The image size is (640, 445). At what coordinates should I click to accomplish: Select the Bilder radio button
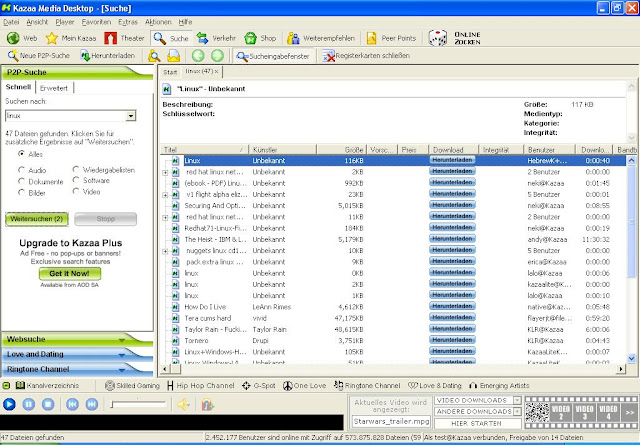click(x=21, y=192)
